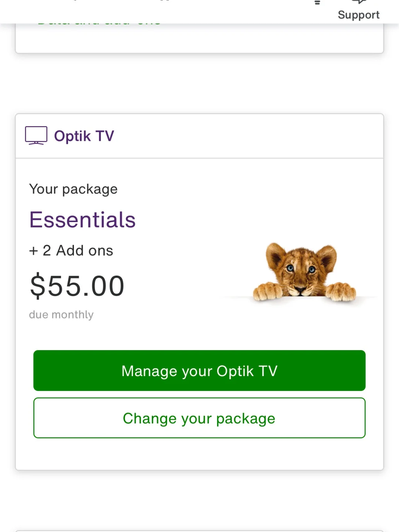Click the $55.00 monthly price
The width and height of the screenshot is (399, 532).
click(77, 286)
